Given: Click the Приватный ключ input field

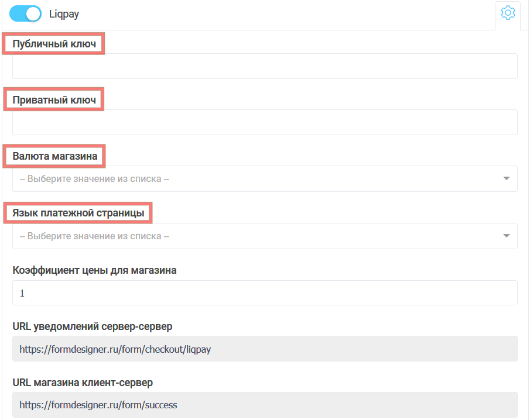Looking at the screenshot, I should click(265, 122).
